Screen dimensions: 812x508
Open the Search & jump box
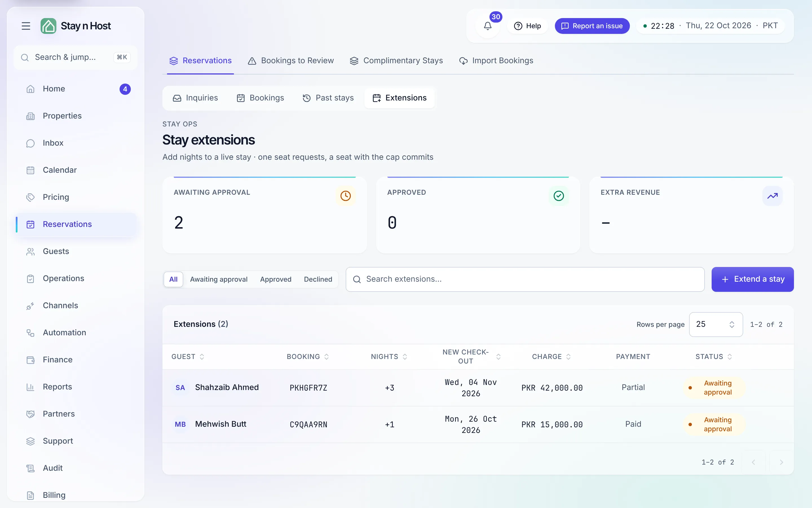click(x=76, y=58)
